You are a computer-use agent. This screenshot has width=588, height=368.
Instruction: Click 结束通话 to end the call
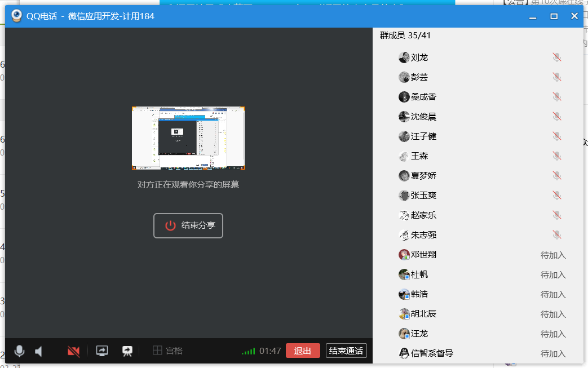pos(346,351)
